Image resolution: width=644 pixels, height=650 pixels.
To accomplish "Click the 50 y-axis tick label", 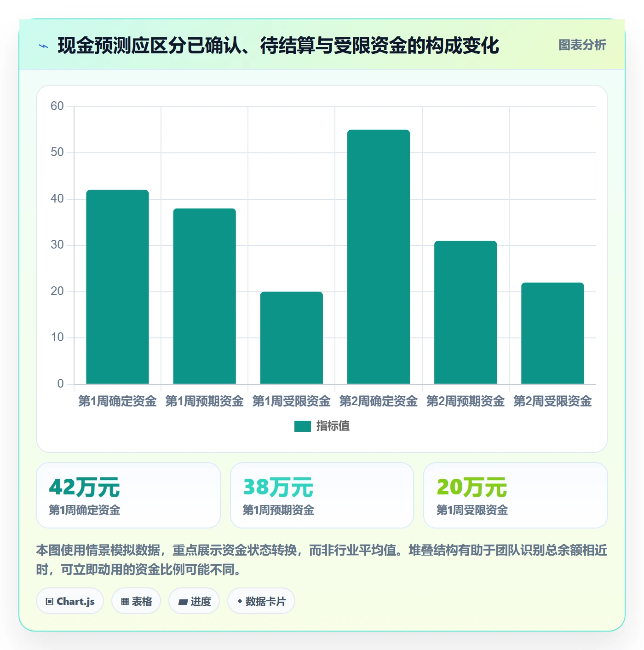I will point(57,152).
